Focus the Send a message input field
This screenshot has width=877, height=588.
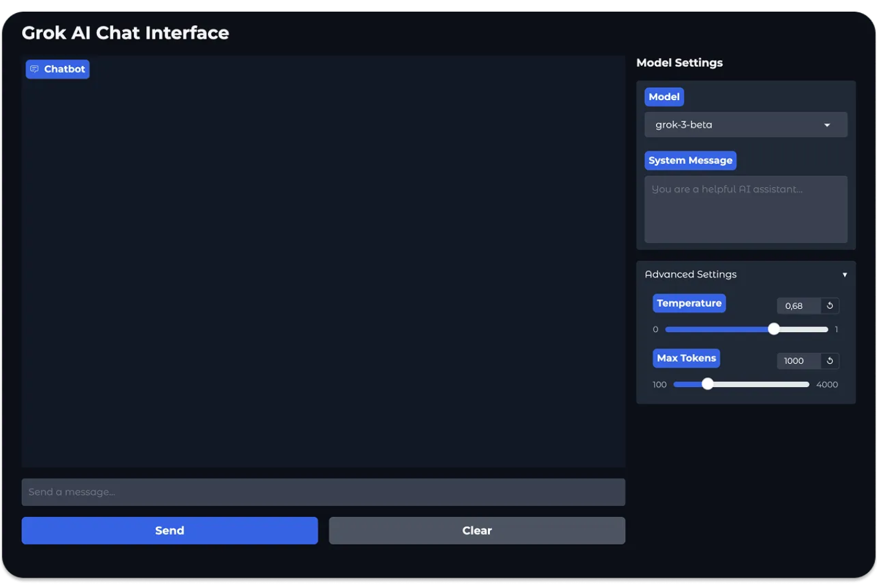[x=323, y=492]
